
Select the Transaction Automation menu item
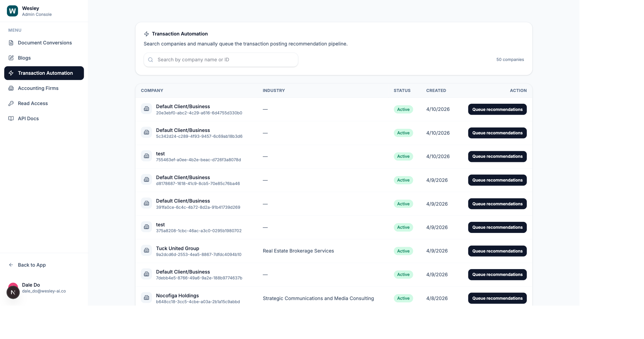45,73
